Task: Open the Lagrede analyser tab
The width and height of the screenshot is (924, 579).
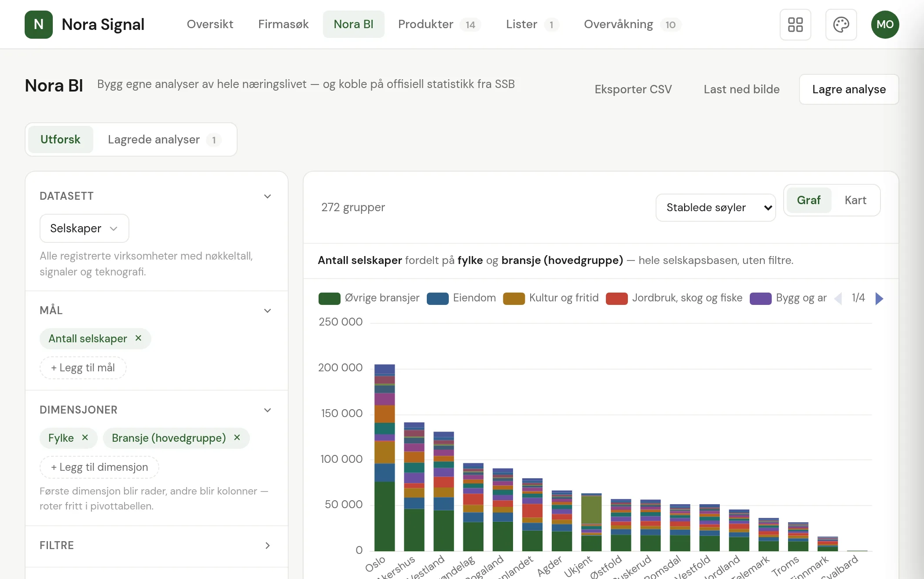Action: click(165, 139)
